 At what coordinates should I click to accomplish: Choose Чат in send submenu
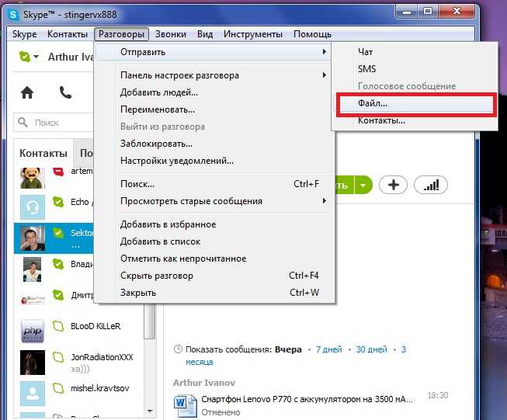(415, 52)
